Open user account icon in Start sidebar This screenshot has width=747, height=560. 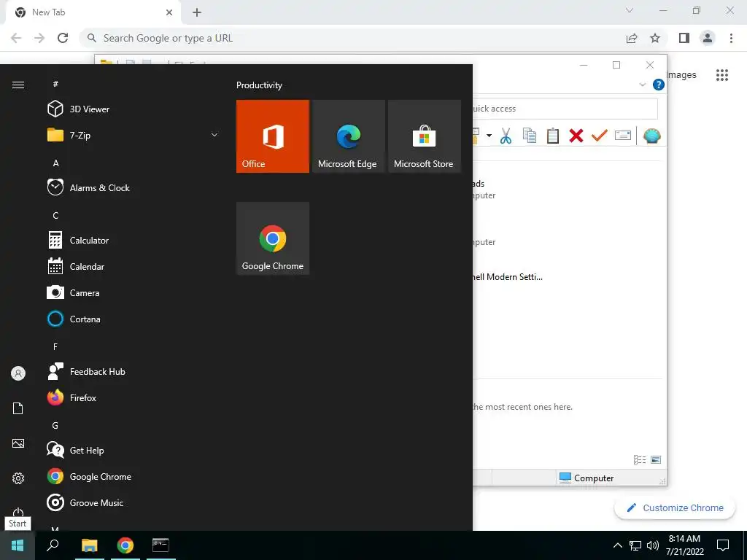(18, 373)
